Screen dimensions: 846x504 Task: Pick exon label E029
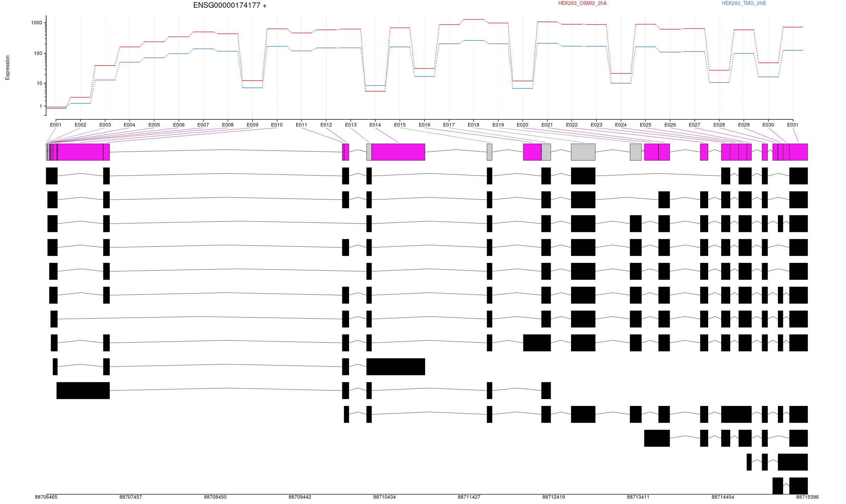(744, 125)
